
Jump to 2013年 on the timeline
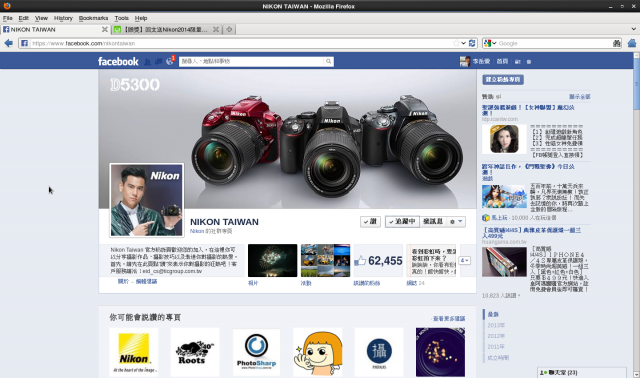(496, 325)
